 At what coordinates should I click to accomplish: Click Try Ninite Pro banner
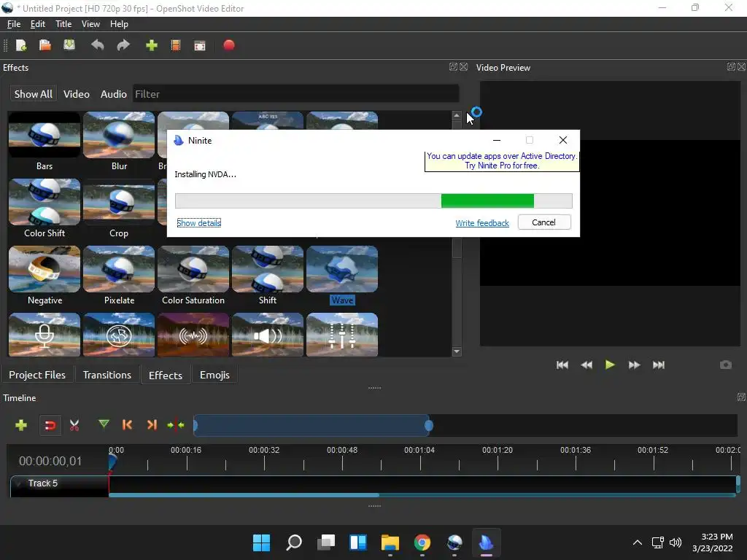click(x=502, y=161)
